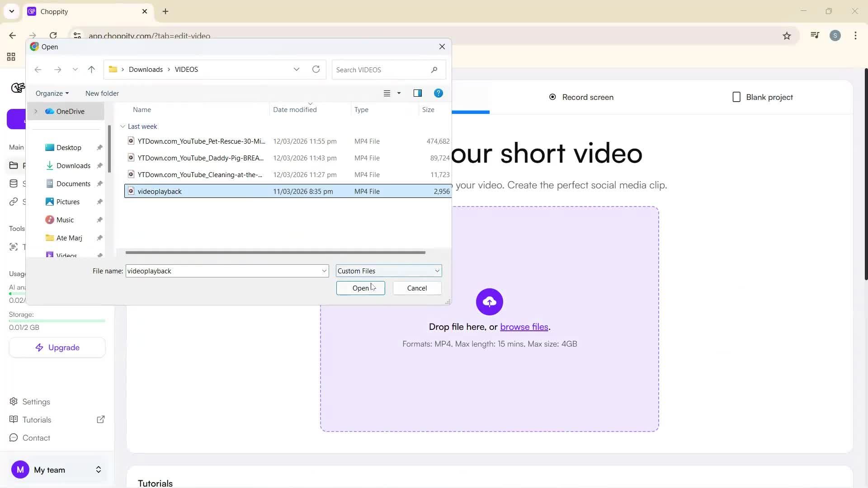Open the Choppity dashboard grid icon
The height and width of the screenshot is (488, 868).
pyautogui.click(x=10, y=57)
